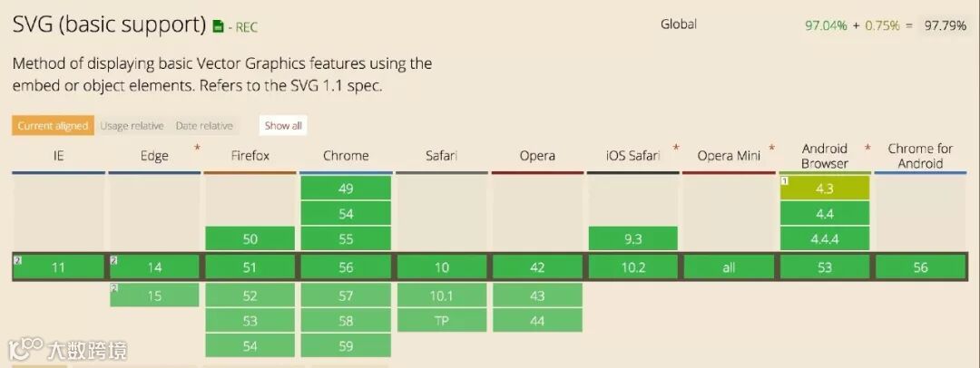Screen dimensions: 980x368
Task: Click the Safari TP version cell
Action: [442, 321]
